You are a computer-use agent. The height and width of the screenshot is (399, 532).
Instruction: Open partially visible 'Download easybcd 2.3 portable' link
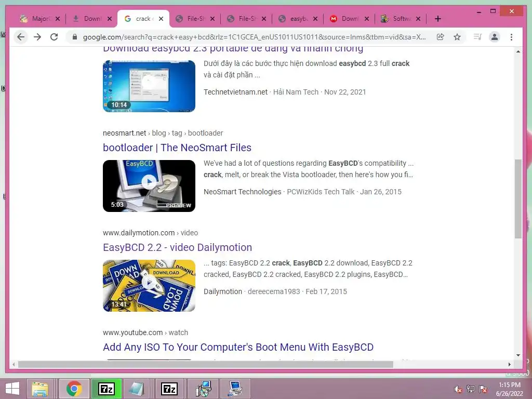pos(233,49)
